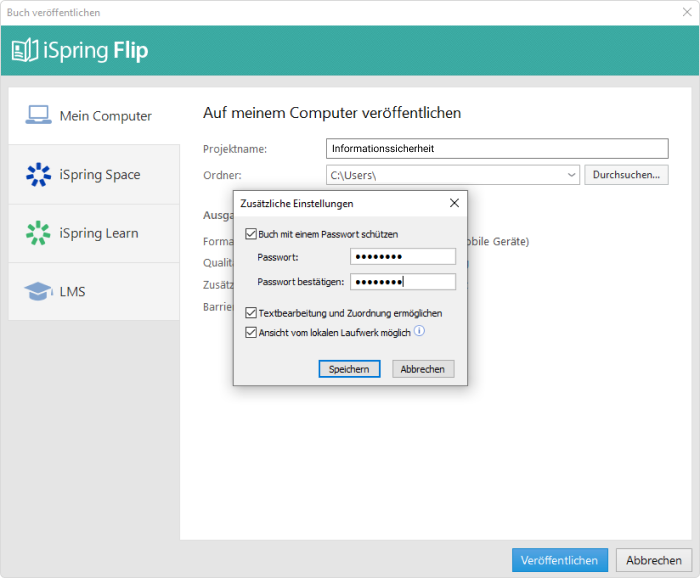This screenshot has width=700, height=578.
Task: Click the Ordner: label
Action: (222, 175)
